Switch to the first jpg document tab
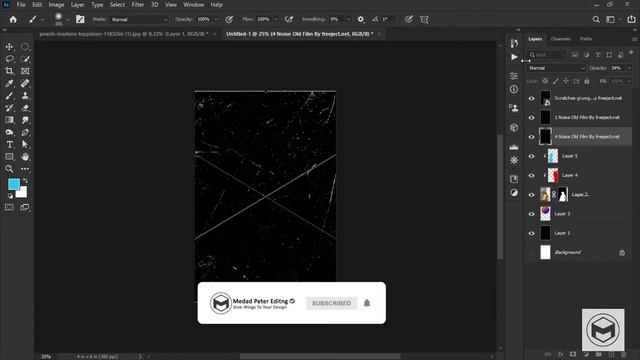The width and height of the screenshot is (640, 360). tap(124, 34)
